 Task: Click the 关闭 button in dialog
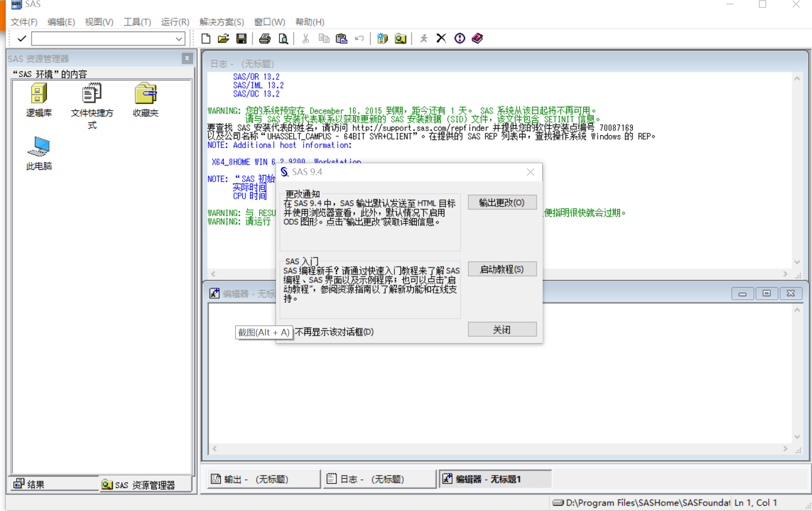coord(502,329)
